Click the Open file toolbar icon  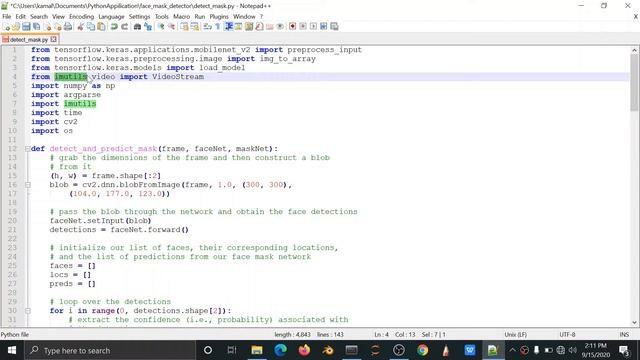(16, 27)
